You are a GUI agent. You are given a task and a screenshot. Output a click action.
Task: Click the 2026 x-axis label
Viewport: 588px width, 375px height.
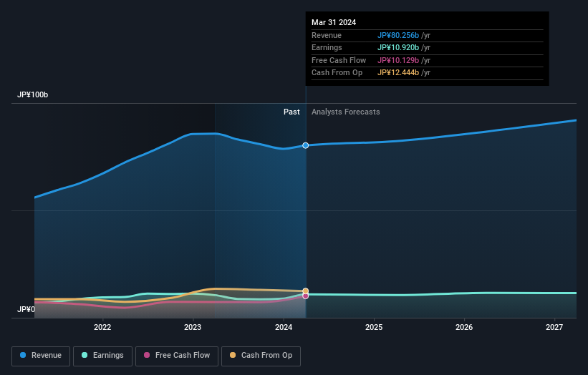click(x=464, y=327)
